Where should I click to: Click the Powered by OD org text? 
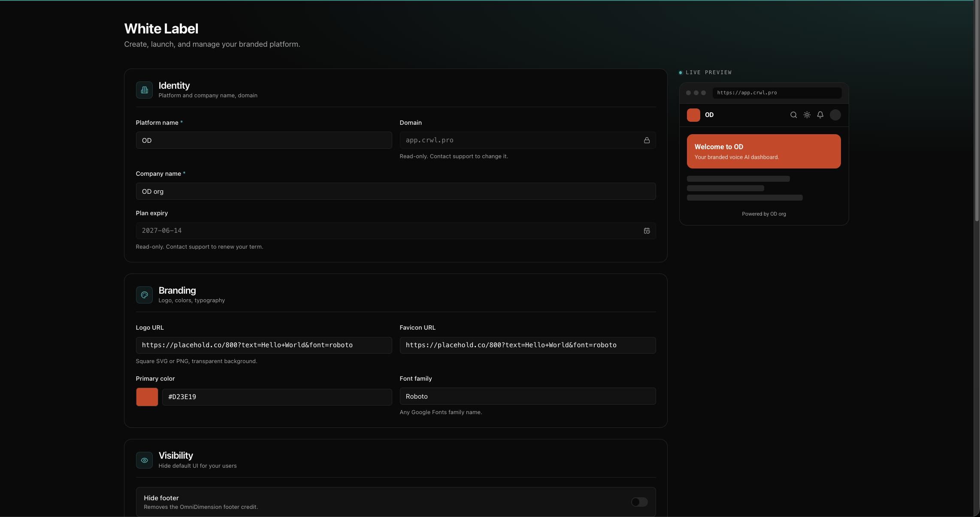(764, 214)
